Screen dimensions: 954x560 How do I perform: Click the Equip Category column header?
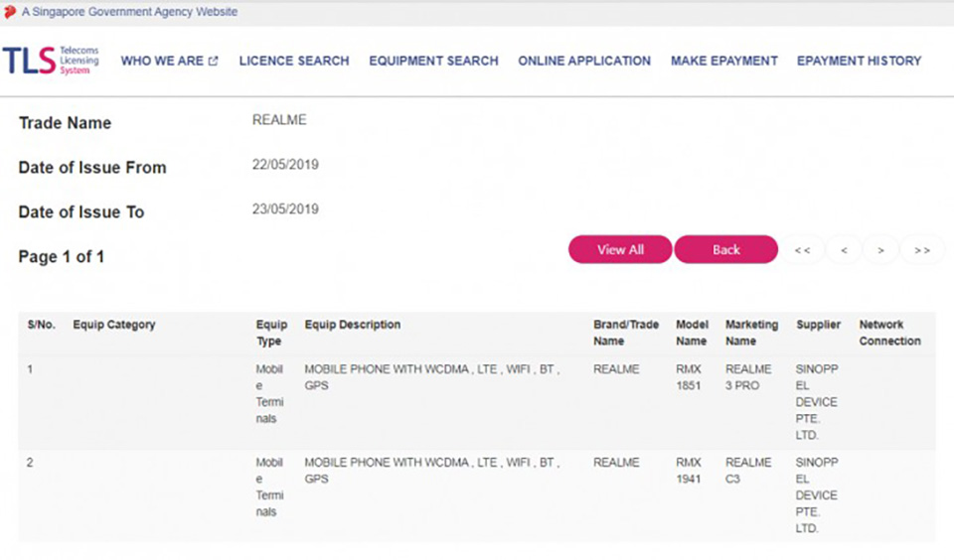coord(113,325)
